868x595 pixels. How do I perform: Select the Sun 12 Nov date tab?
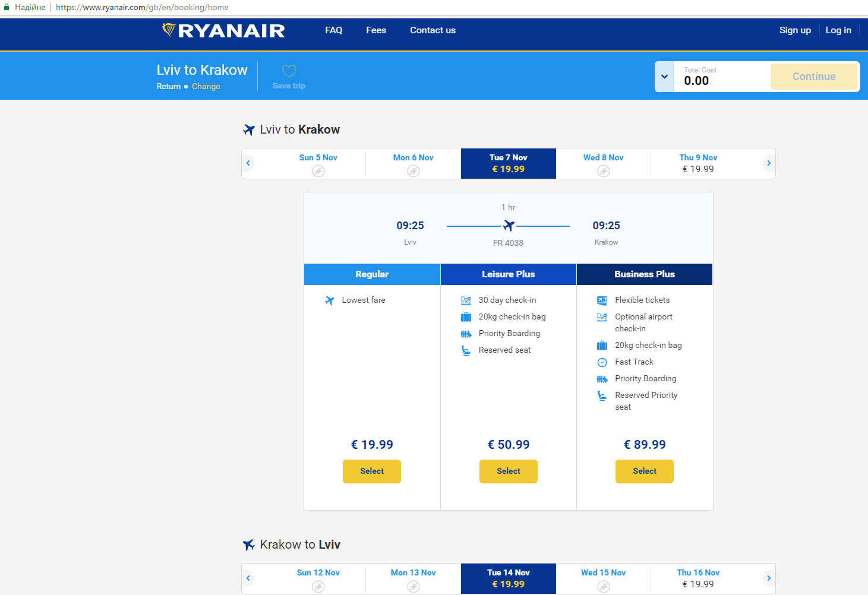pyautogui.click(x=318, y=578)
